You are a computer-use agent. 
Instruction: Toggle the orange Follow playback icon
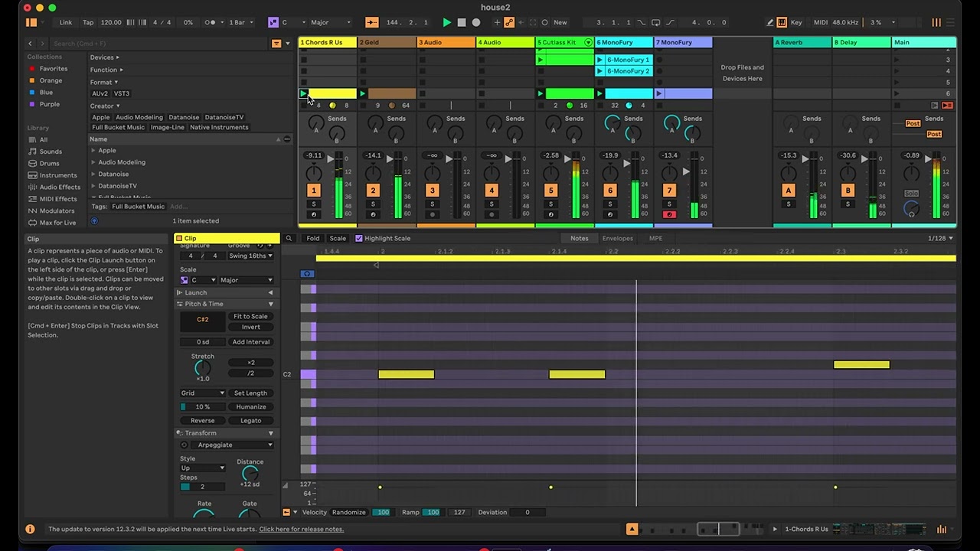tap(372, 22)
